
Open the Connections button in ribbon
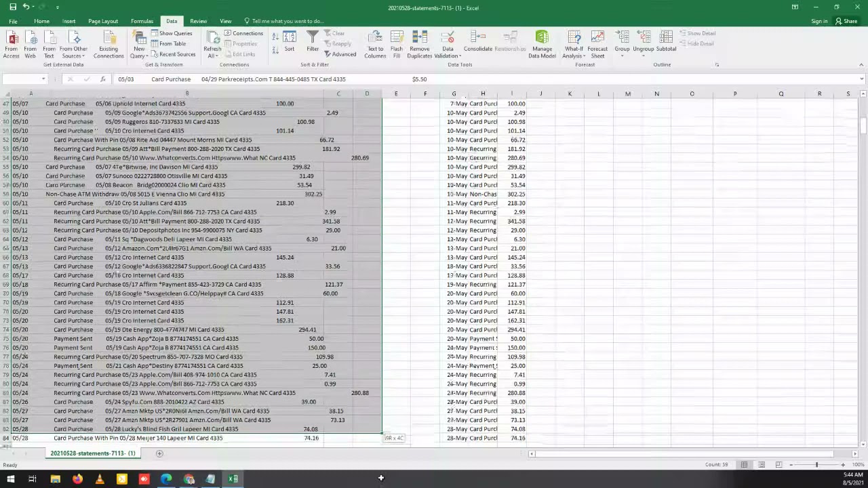tap(243, 33)
